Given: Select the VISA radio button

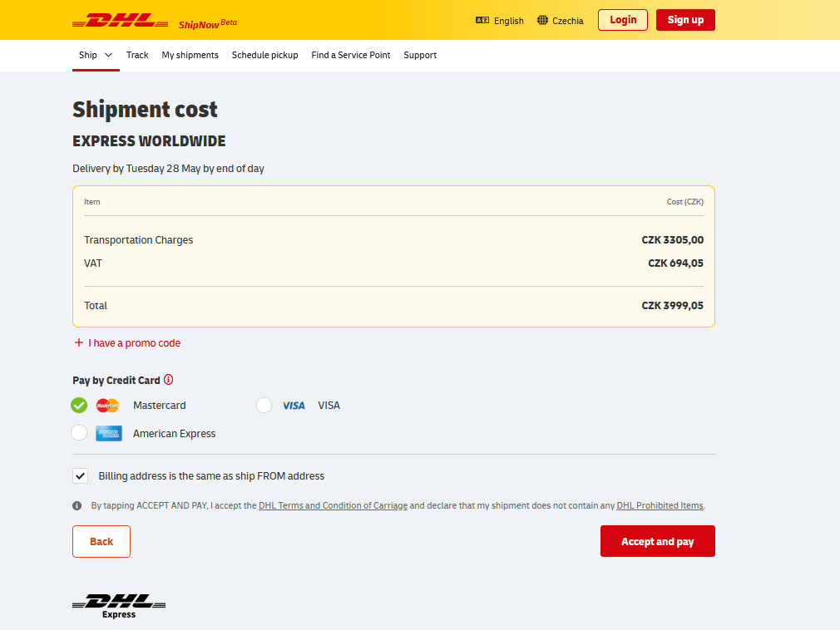Looking at the screenshot, I should pyautogui.click(x=264, y=406).
